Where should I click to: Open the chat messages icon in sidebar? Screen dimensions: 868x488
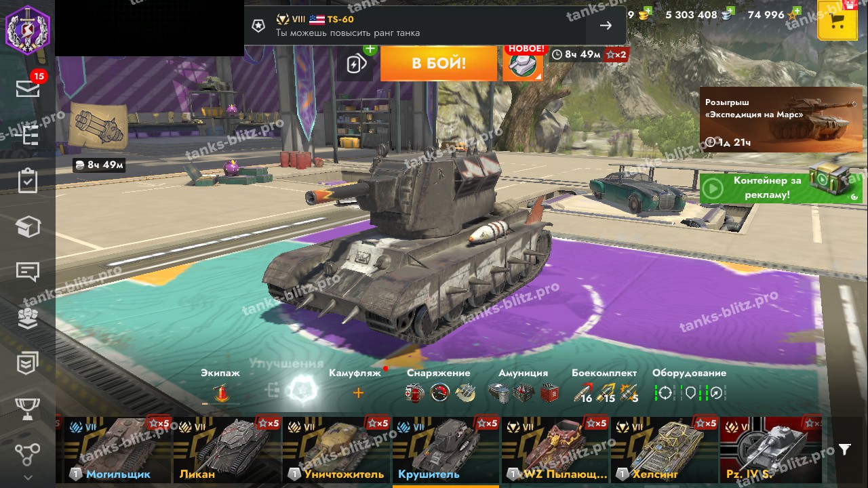click(x=28, y=272)
